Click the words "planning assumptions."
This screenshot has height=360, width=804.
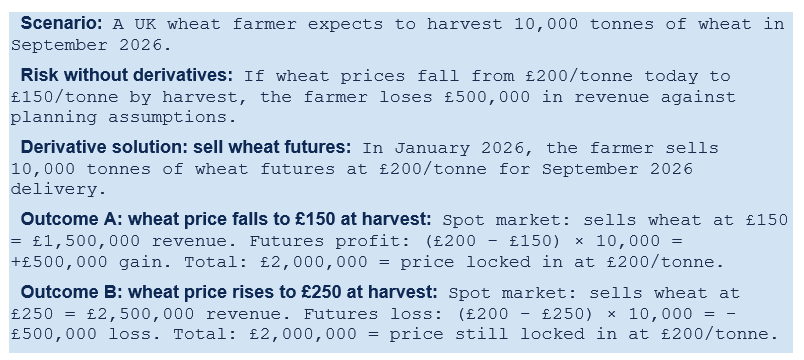123,118
